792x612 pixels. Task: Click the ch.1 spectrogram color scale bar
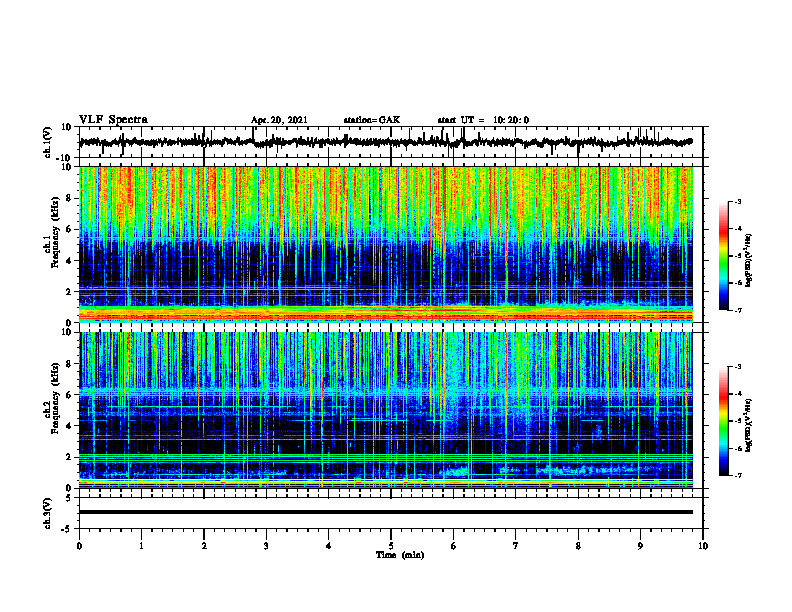[724, 256]
